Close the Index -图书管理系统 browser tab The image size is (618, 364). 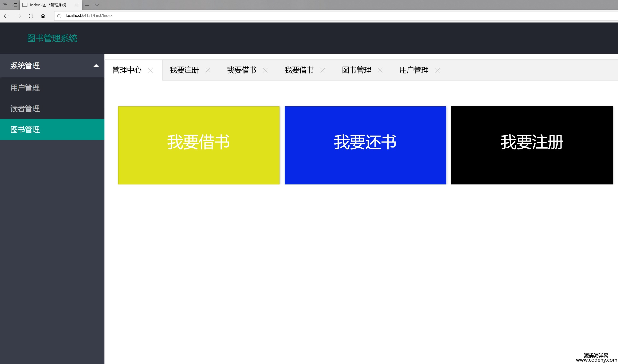click(76, 5)
